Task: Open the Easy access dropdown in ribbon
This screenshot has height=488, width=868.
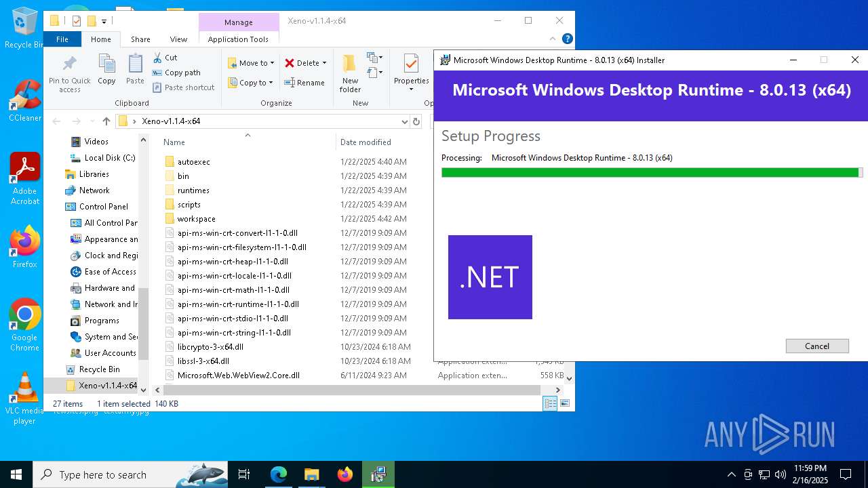Action: coord(375,73)
